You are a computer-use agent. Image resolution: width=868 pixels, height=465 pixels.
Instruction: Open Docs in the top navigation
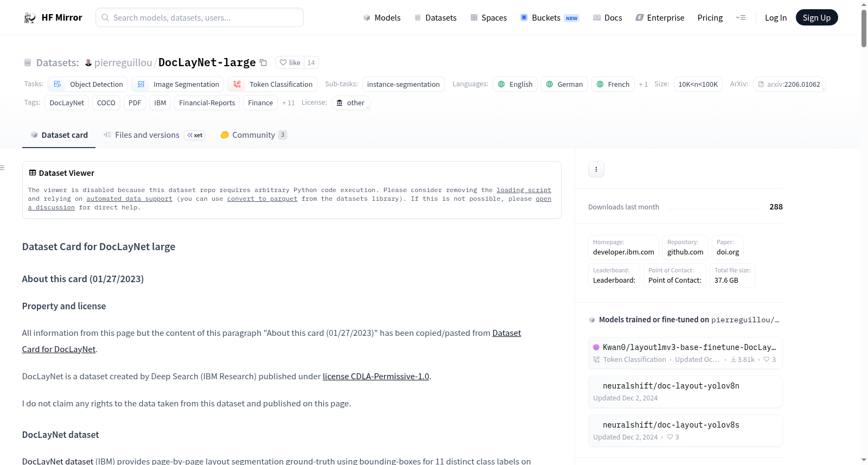(608, 18)
